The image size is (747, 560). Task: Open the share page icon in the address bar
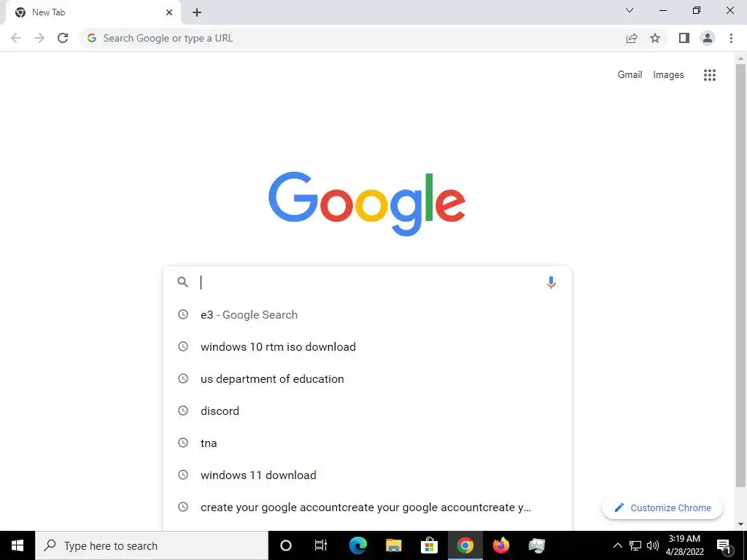[632, 38]
